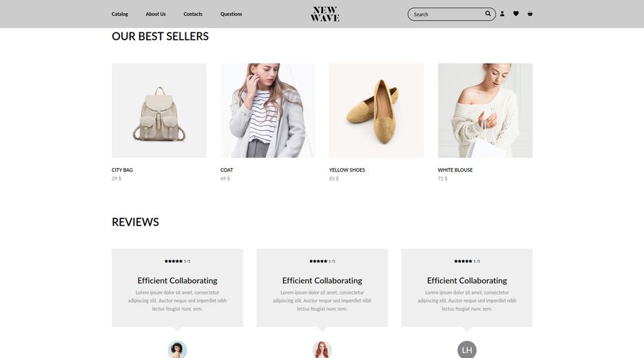
Task: Click the curly-haired reviewer avatar
Action: click(178, 349)
